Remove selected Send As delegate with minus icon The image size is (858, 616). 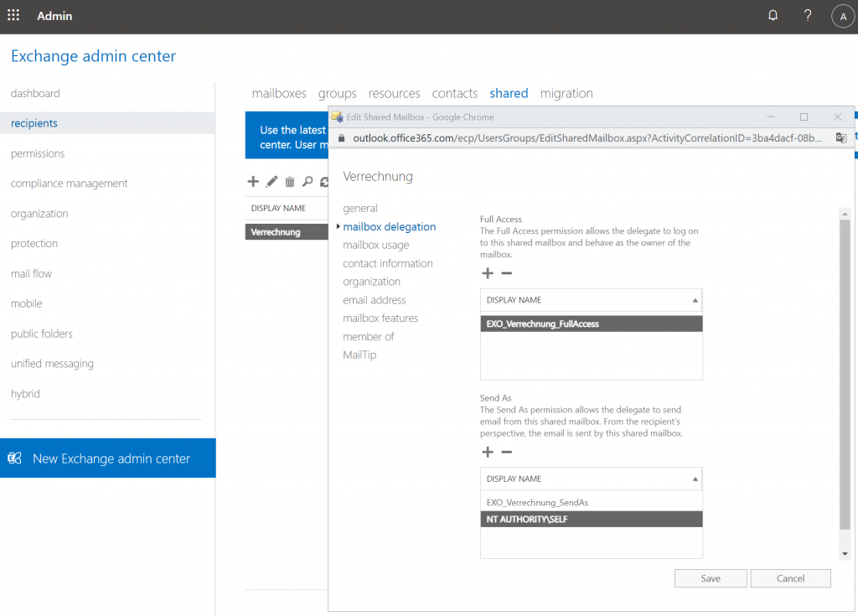point(506,453)
